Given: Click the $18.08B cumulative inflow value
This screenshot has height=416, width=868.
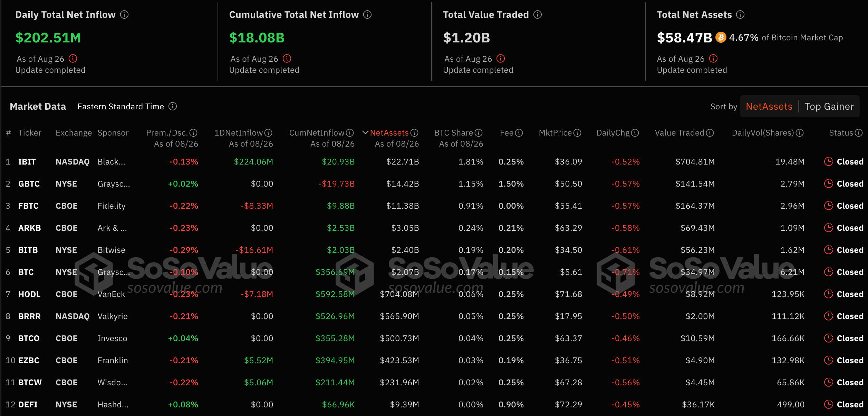Looking at the screenshot, I should coord(257,38).
